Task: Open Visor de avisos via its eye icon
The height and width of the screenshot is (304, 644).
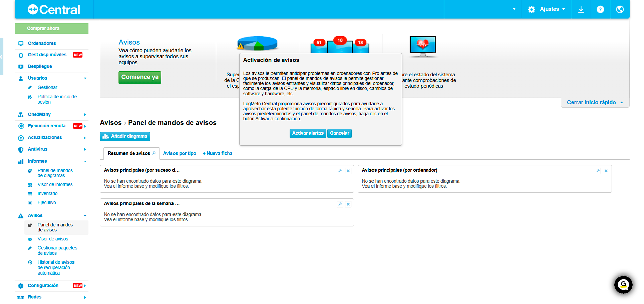Action: click(x=31, y=239)
